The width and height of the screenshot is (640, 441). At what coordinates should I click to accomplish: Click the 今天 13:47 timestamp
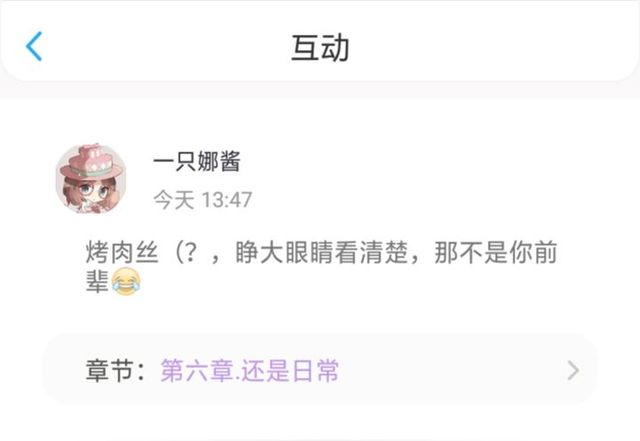pyautogui.click(x=202, y=200)
